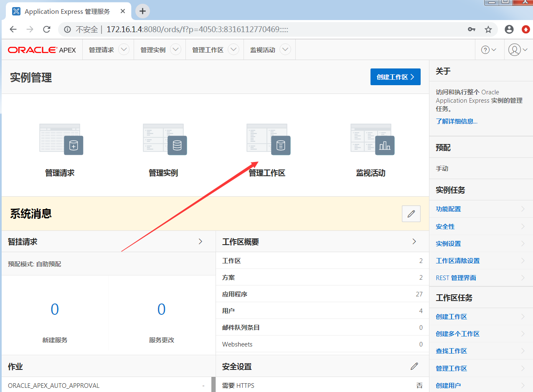
Task: Open the user account avatar menu
Action: pyautogui.click(x=518, y=50)
